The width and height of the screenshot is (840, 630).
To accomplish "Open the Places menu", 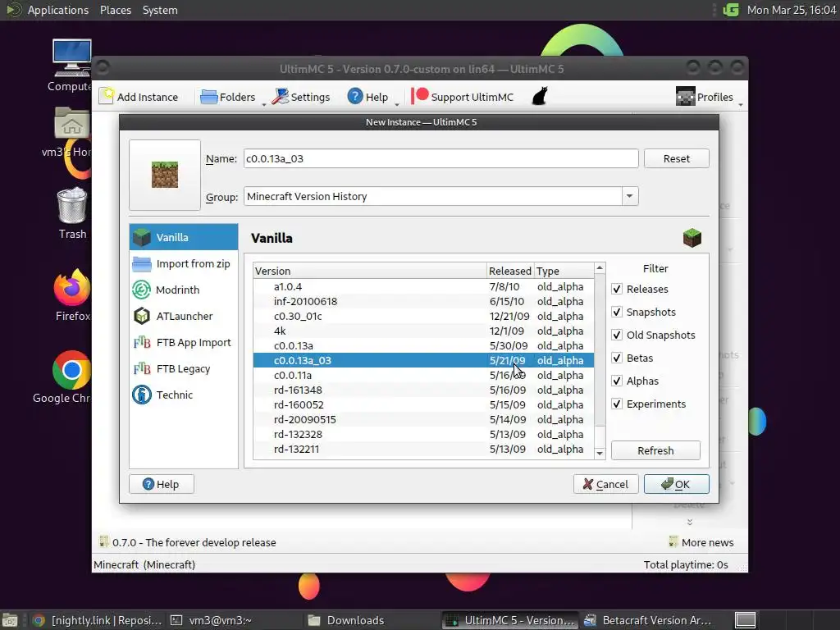I will pos(116,10).
